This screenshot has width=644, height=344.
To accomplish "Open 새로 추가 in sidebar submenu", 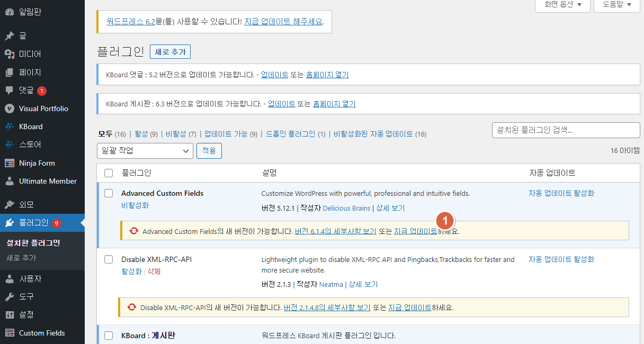I will coord(21,258).
